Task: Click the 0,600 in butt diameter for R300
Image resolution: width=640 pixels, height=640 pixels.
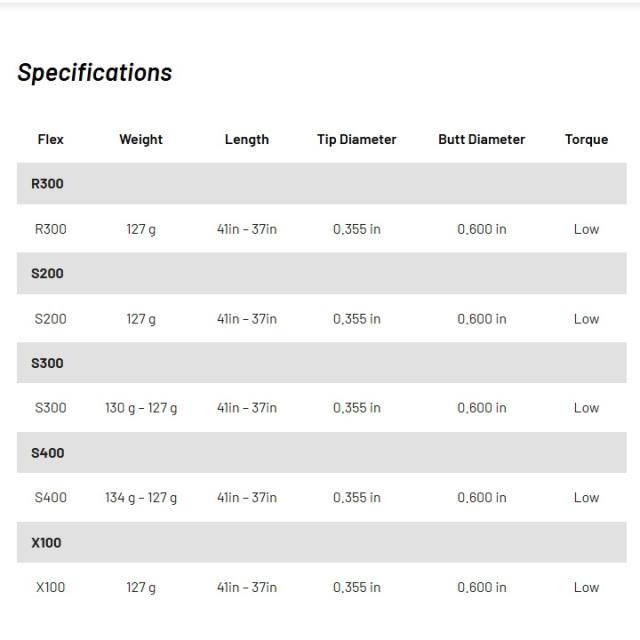Action: (x=482, y=229)
